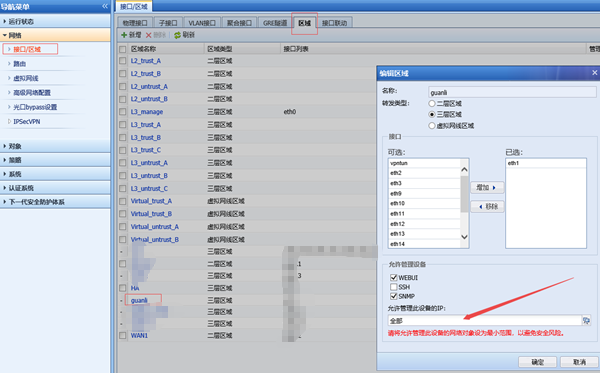Click the 名称 input field containing guanli
This screenshot has width=600, height=373.
(x=512, y=92)
